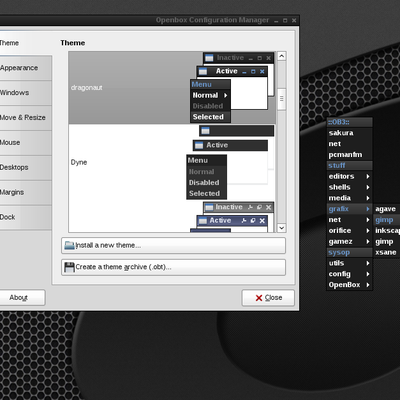Screen dimensions: 400x400
Task: Open the Move & Resize tab
Action: coord(25,118)
